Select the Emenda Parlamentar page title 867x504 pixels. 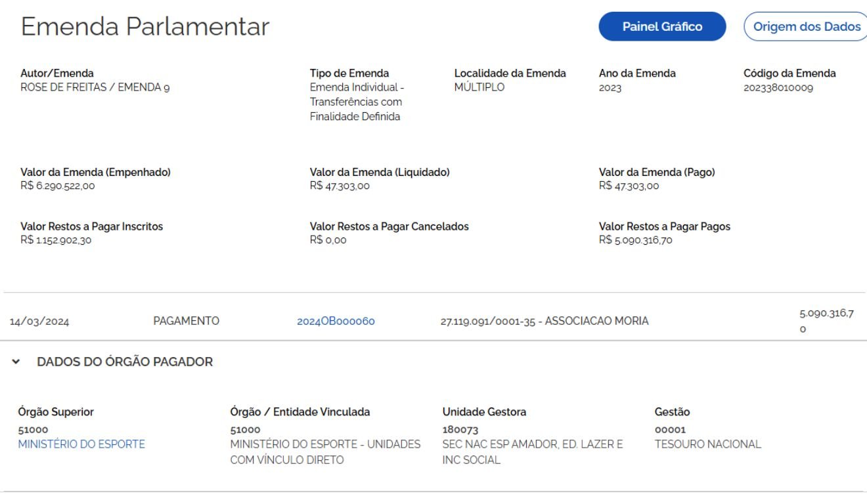(x=145, y=26)
